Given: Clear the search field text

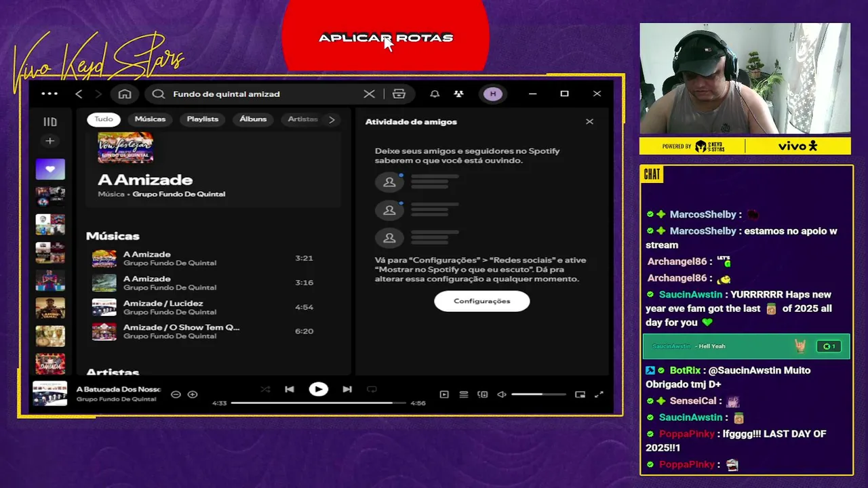Looking at the screenshot, I should pyautogui.click(x=369, y=94).
